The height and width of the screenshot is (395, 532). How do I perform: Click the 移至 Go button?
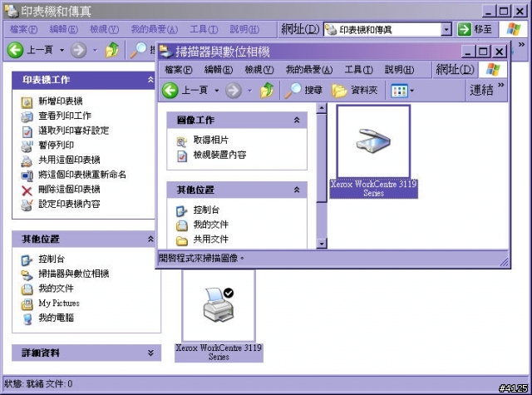[475, 30]
